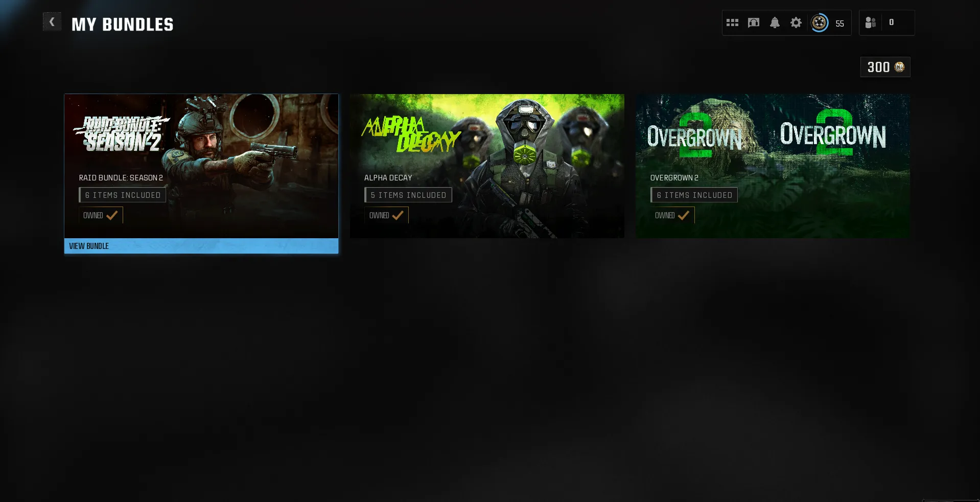The image size is (980, 502).
Task: Open the social friends party icon
Action: click(871, 22)
